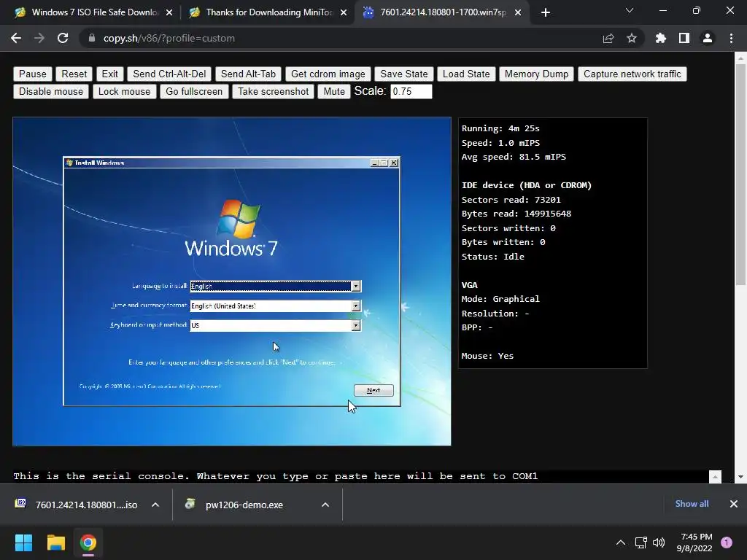This screenshot has height=560, width=747.
Task: Send Ctrl-Alt-Del to the guest
Action: click(169, 74)
